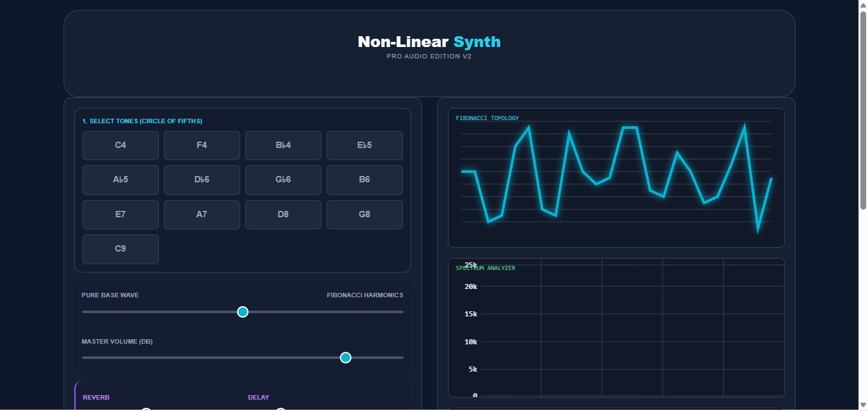This screenshot has width=868, height=411.
Task: Select the F4 tone button
Action: point(202,145)
